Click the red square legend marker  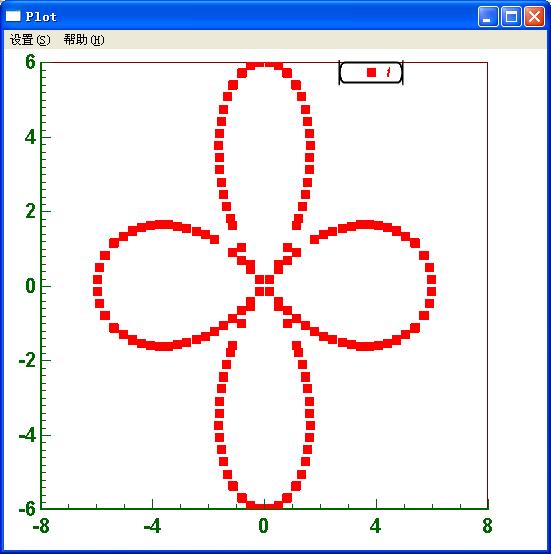click(371, 72)
